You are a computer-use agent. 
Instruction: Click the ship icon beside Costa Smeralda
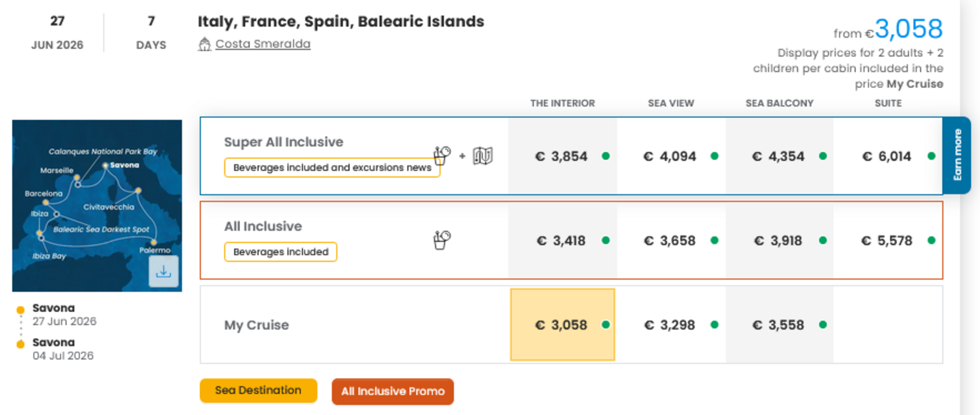click(x=204, y=44)
